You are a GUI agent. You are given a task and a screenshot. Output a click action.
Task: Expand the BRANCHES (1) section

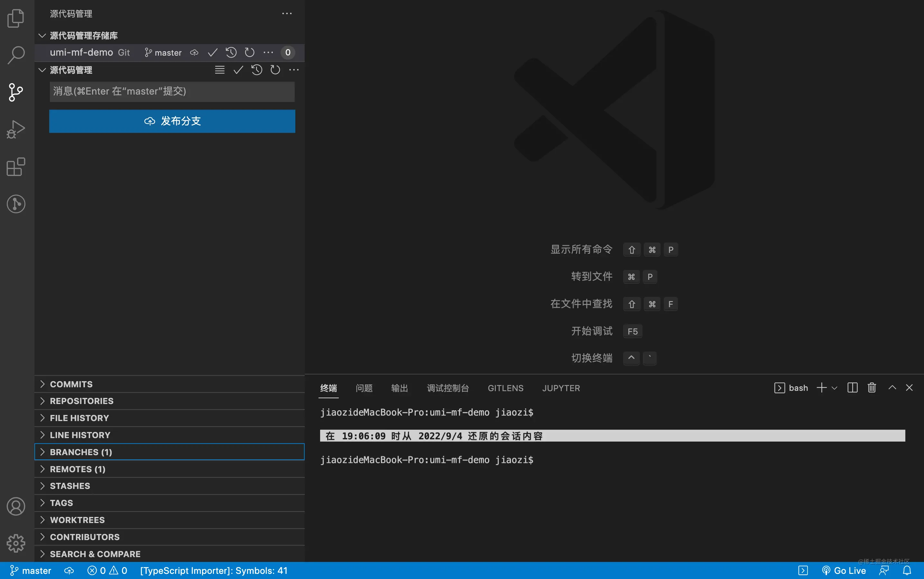(x=81, y=452)
